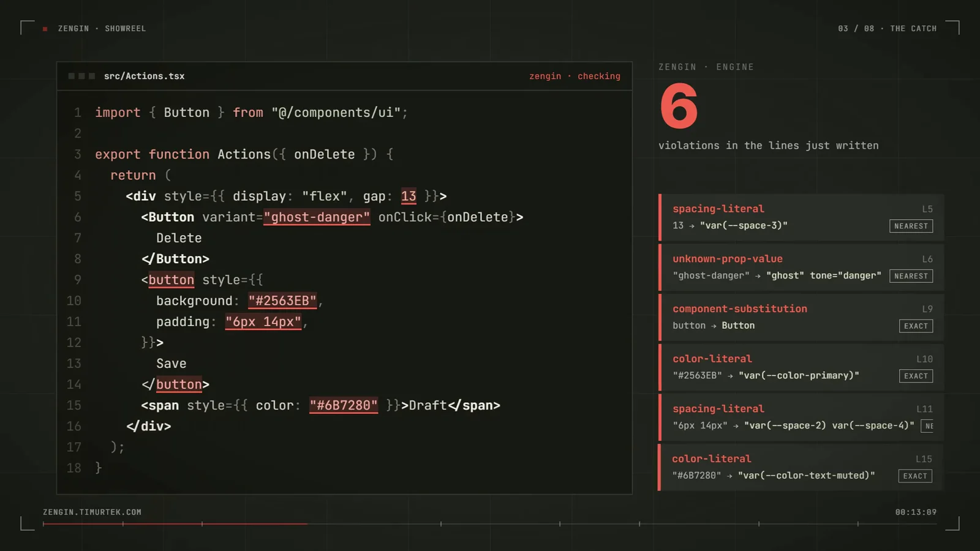Click the highlighted "#2563EB" color literal
Image resolution: width=980 pixels, height=551 pixels.
click(282, 301)
